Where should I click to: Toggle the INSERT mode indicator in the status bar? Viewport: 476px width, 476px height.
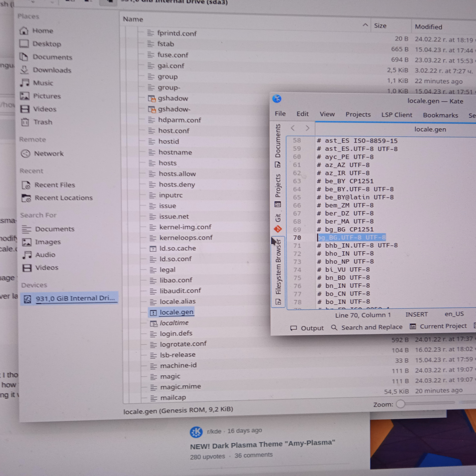point(416,314)
